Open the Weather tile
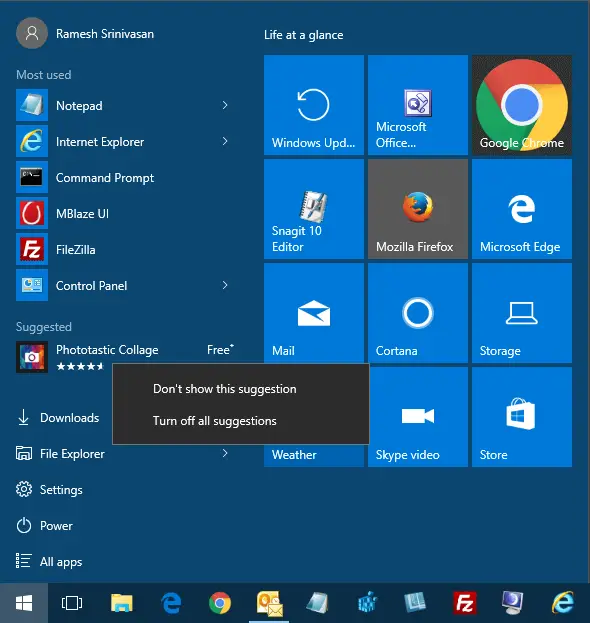 [314, 455]
